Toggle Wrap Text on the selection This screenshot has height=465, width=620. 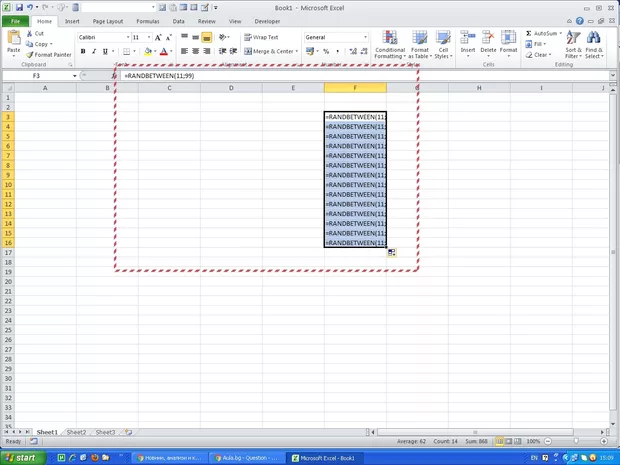click(261, 37)
